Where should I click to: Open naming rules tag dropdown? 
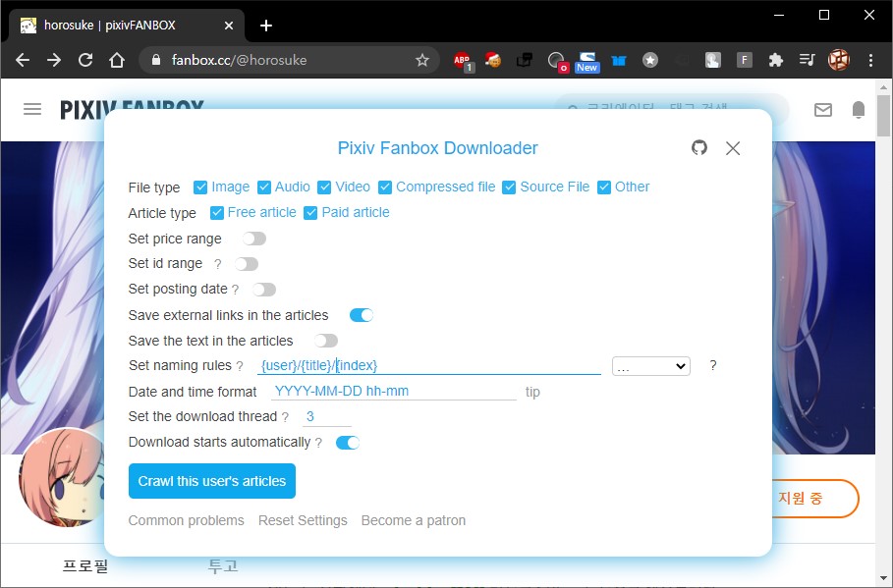pyautogui.click(x=651, y=366)
